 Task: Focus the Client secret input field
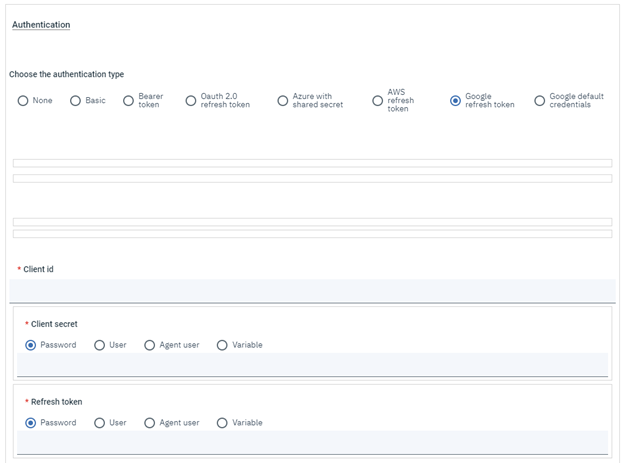tap(312, 365)
